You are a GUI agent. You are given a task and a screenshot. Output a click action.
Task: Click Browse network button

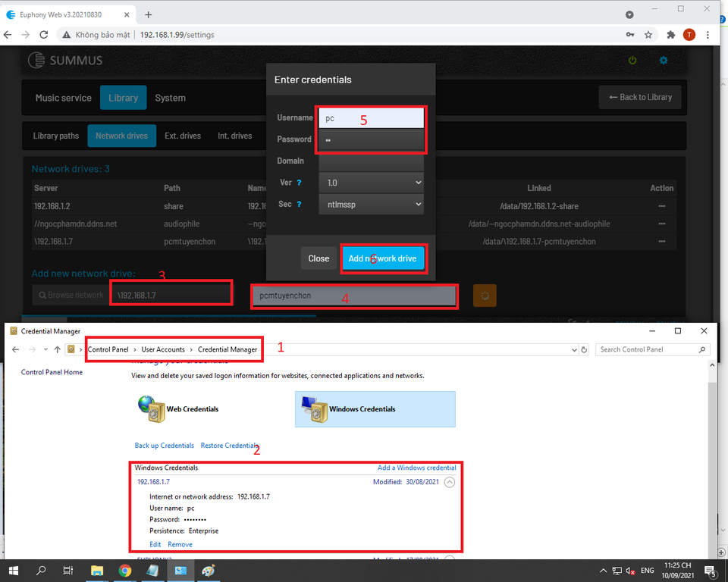[x=71, y=296]
